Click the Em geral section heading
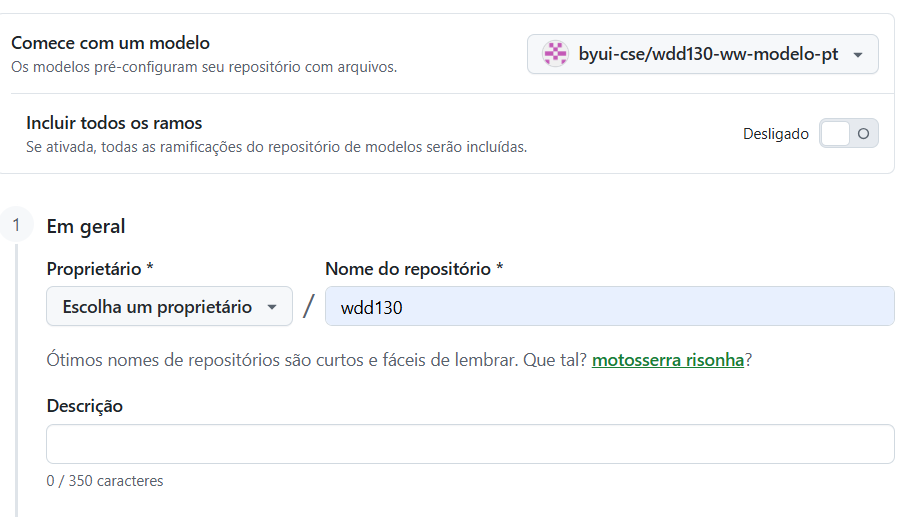The height and width of the screenshot is (517, 905). [86, 226]
